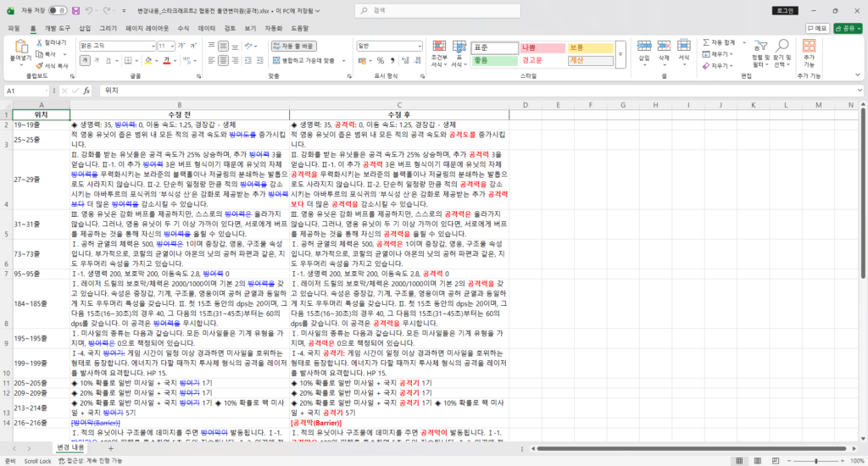868x466 pixels.
Task: Click the Login (로그인) button
Action: tap(785, 10)
